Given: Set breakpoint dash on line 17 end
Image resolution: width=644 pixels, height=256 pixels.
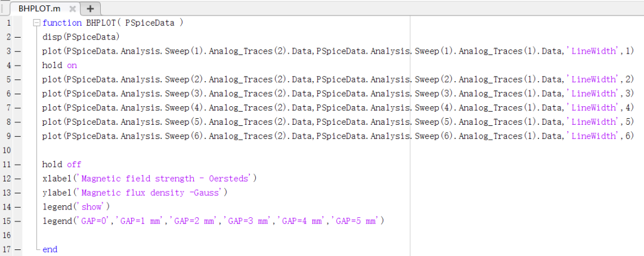Looking at the screenshot, I should tap(17, 250).
